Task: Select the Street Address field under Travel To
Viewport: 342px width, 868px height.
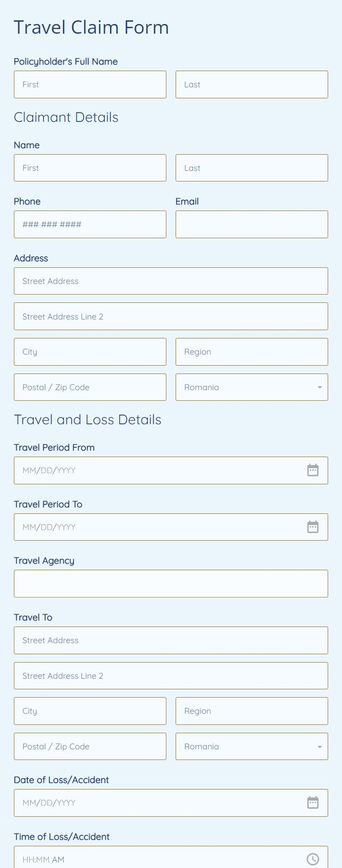Action: [x=171, y=640]
